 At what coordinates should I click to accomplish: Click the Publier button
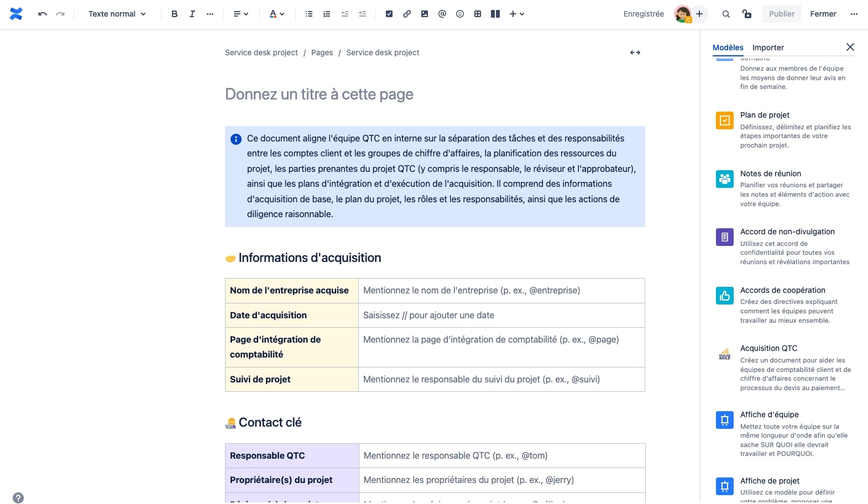coord(782,14)
